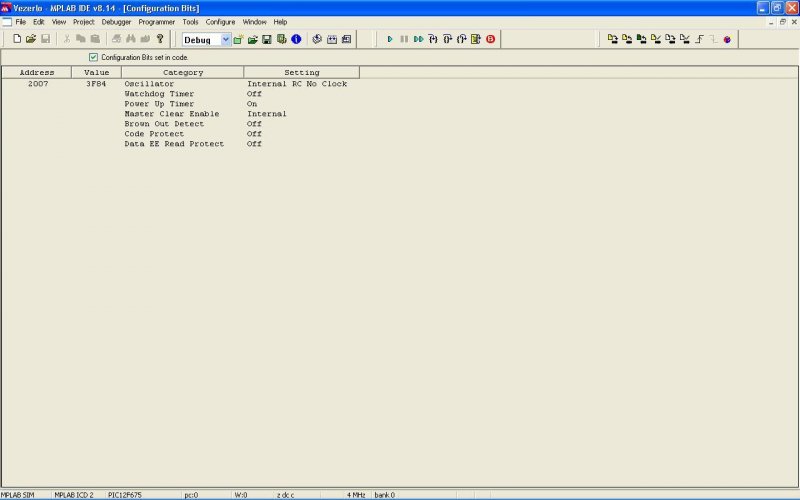Click the Verify target memory icon
The image size is (800, 500).
(x=656, y=39)
